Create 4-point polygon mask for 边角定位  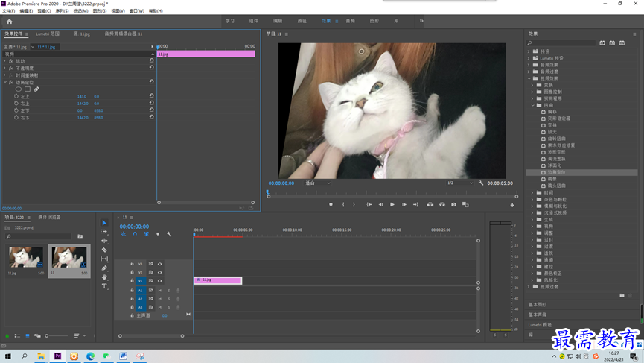click(x=28, y=89)
